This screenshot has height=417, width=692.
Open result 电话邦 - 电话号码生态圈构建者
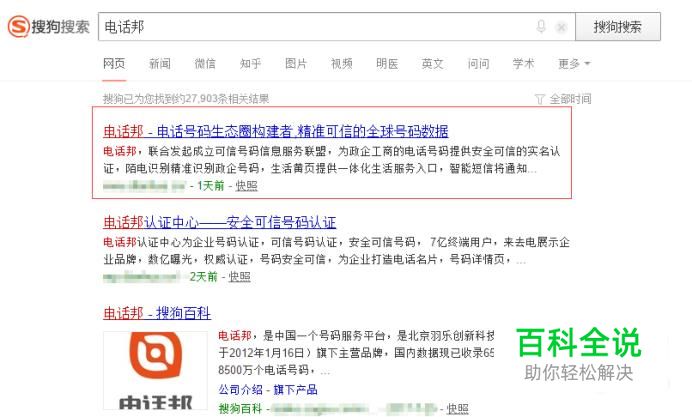pos(276,131)
